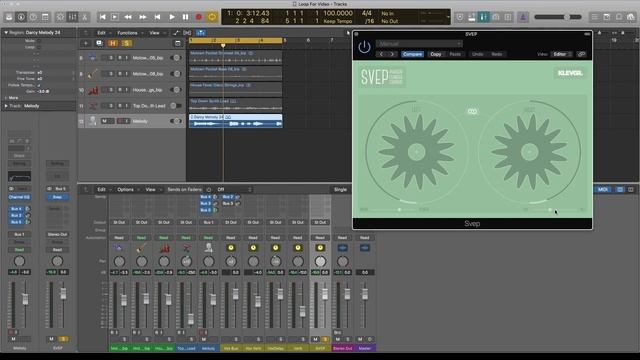
Task: Add a new track with plus button
Action: (86, 43)
